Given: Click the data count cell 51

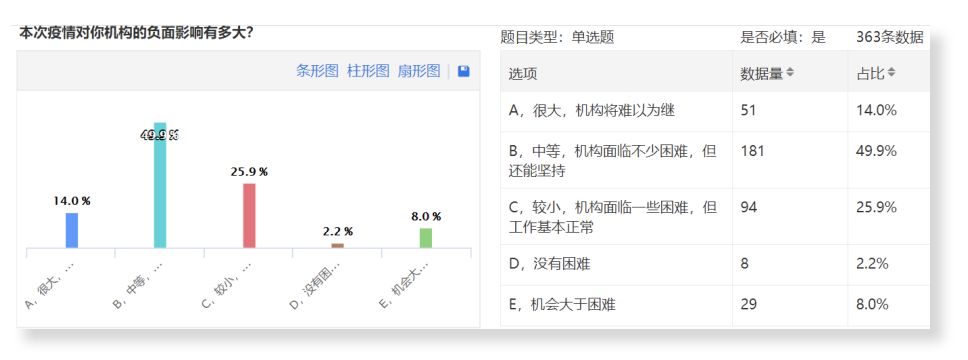Looking at the screenshot, I should click(x=748, y=111).
